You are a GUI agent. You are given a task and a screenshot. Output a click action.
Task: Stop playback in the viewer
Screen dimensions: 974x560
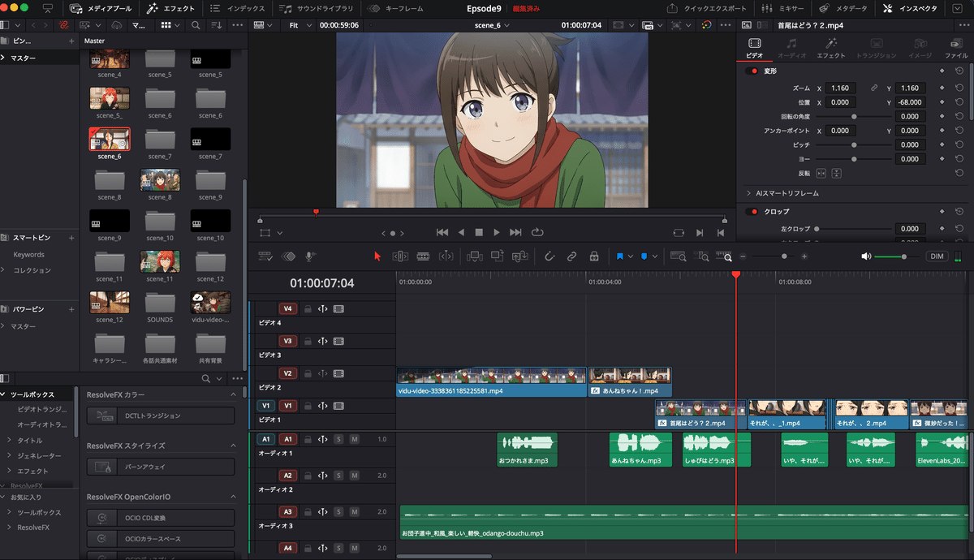479,232
